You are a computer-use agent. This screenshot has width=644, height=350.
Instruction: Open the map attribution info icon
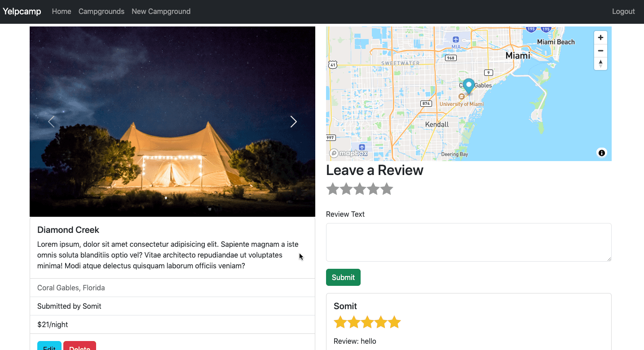[x=602, y=153]
